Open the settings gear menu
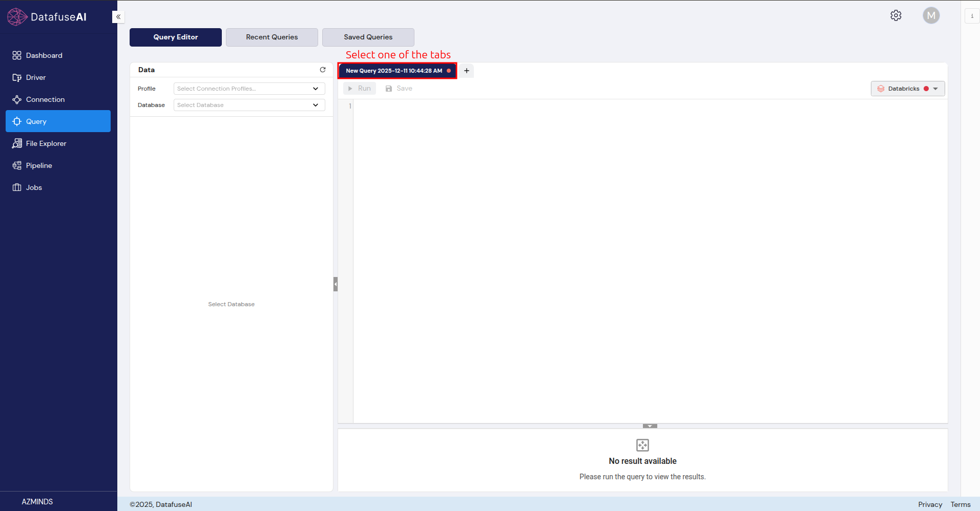 click(895, 15)
